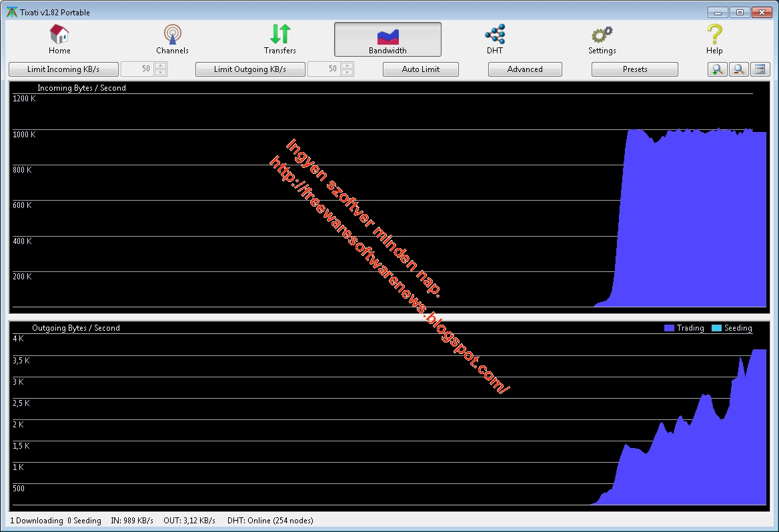Click the Seeding legend label
The height and width of the screenshot is (532, 779).
[x=738, y=328]
